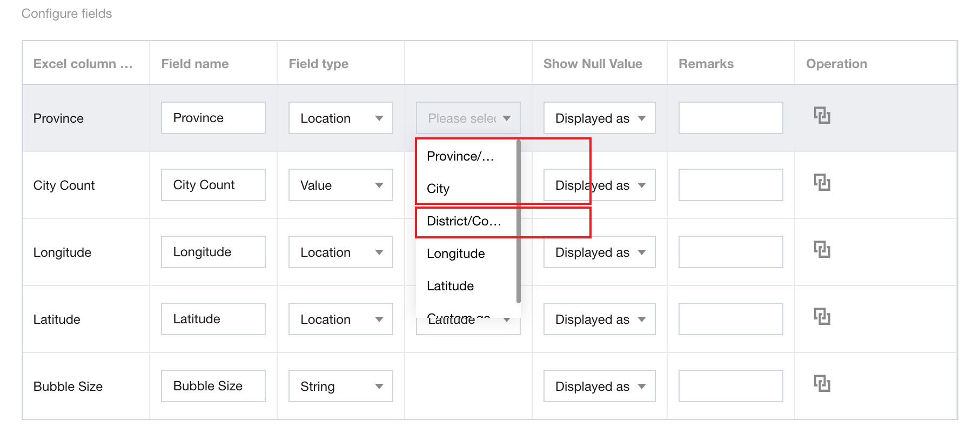Open Show Null Value dropdown for Bubble Size
The image size is (980, 426).
[599, 387]
